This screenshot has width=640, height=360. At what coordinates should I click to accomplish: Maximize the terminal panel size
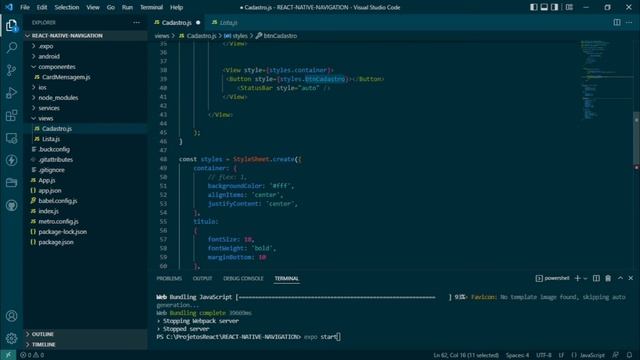620,278
